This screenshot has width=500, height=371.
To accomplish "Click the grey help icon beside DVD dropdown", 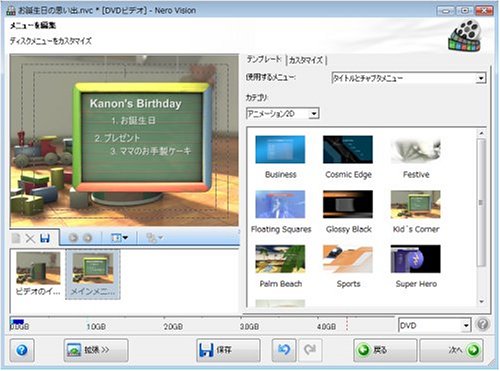I will click(x=482, y=324).
